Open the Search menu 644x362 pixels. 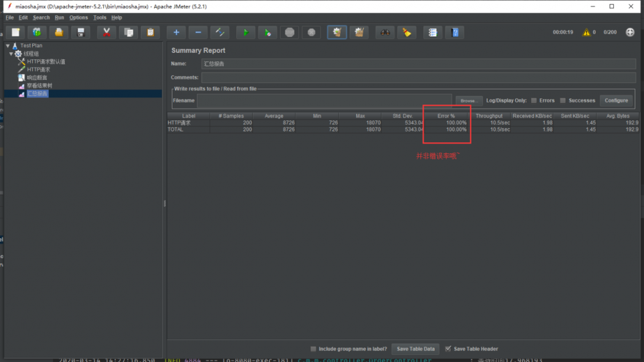(x=41, y=17)
